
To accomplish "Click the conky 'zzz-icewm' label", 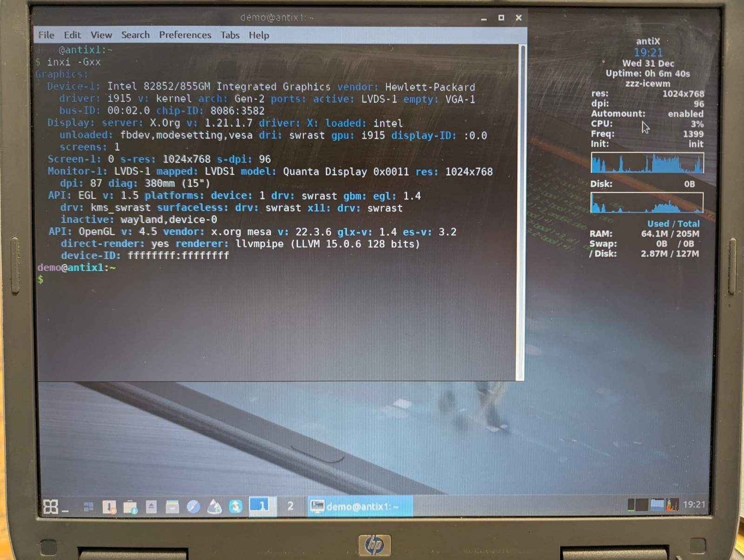I will pyautogui.click(x=647, y=84).
